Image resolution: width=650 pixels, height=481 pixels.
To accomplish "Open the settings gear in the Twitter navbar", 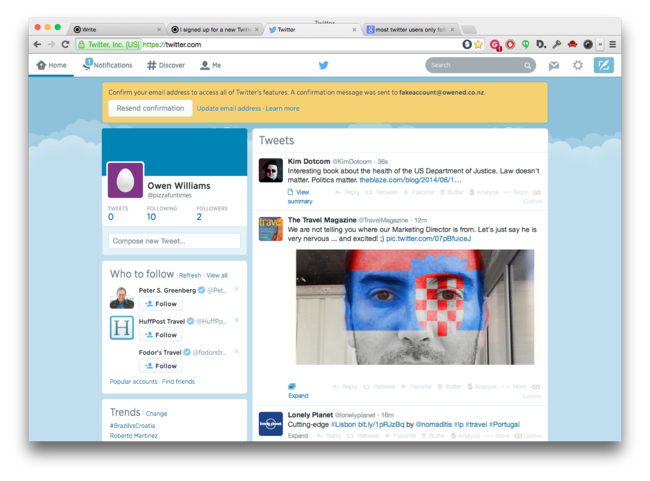I will click(577, 65).
